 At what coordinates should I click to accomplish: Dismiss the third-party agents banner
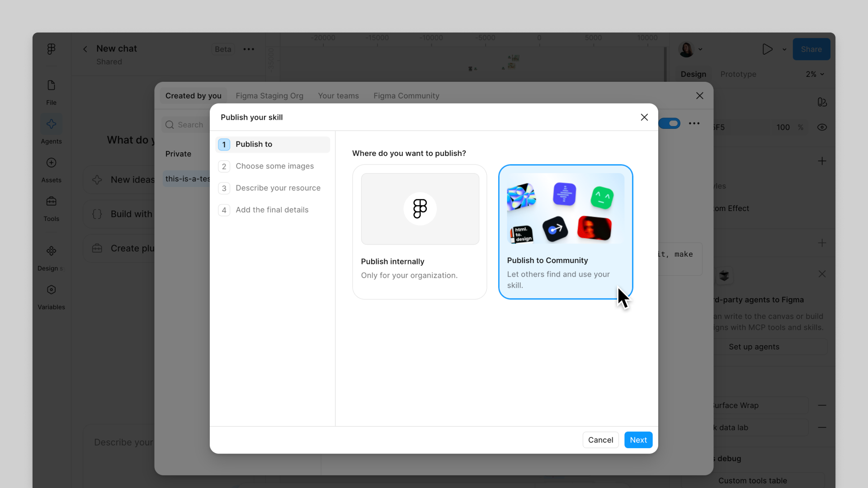[x=822, y=274]
